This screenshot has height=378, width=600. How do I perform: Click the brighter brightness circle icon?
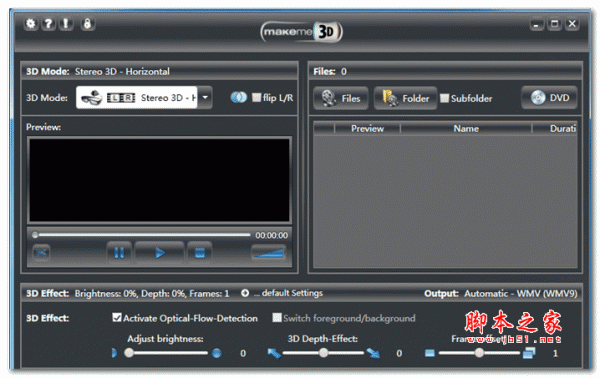pos(217,353)
